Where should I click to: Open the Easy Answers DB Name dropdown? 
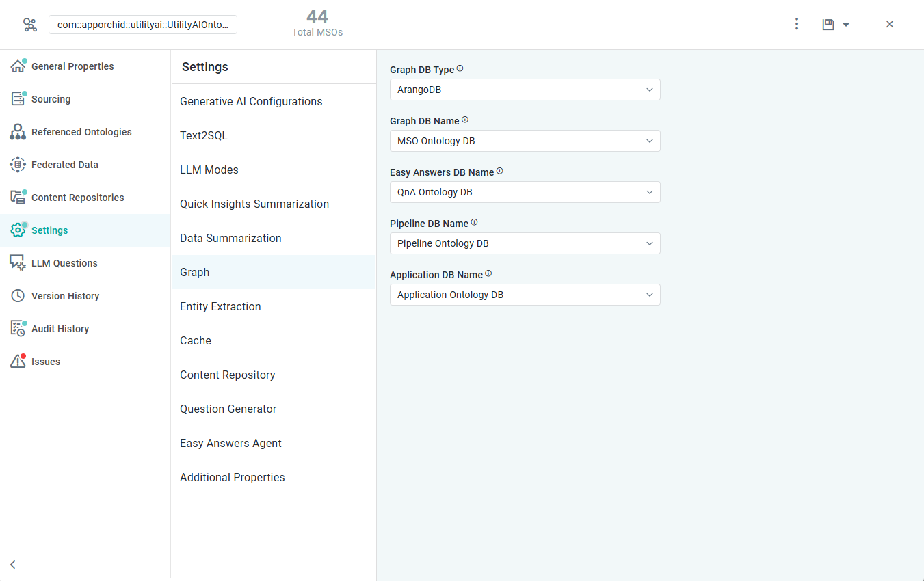tap(525, 192)
